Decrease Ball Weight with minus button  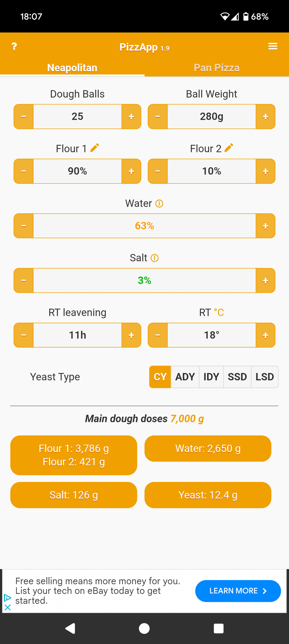(x=158, y=117)
